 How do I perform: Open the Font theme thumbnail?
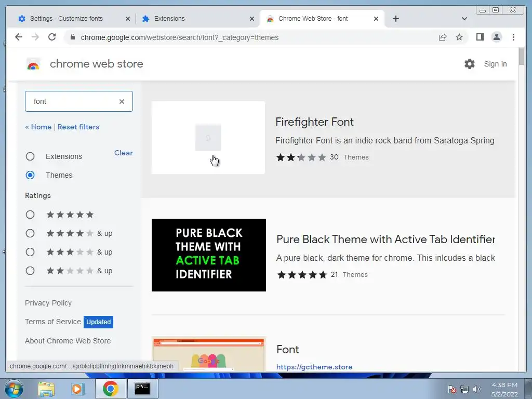click(x=209, y=354)
